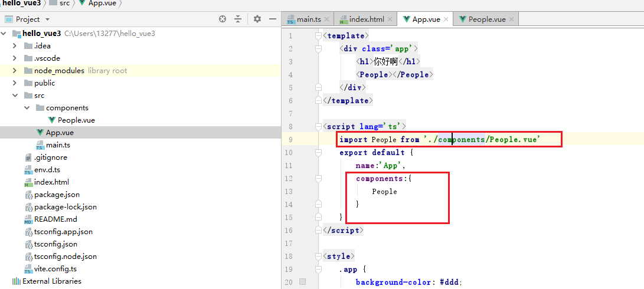Fold the template tag at line 1
Screen dimensions: 644x289
[318, 36]
